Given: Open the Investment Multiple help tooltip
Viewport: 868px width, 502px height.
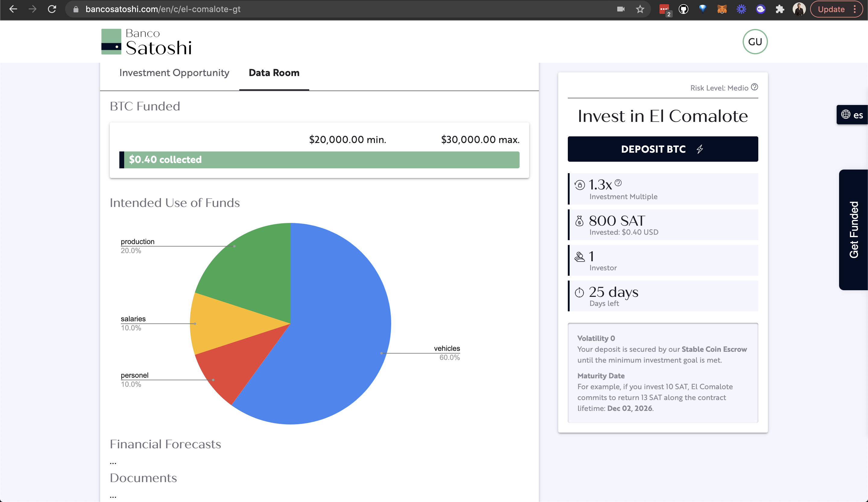Looking at the screenshot, I should point(618,184).
